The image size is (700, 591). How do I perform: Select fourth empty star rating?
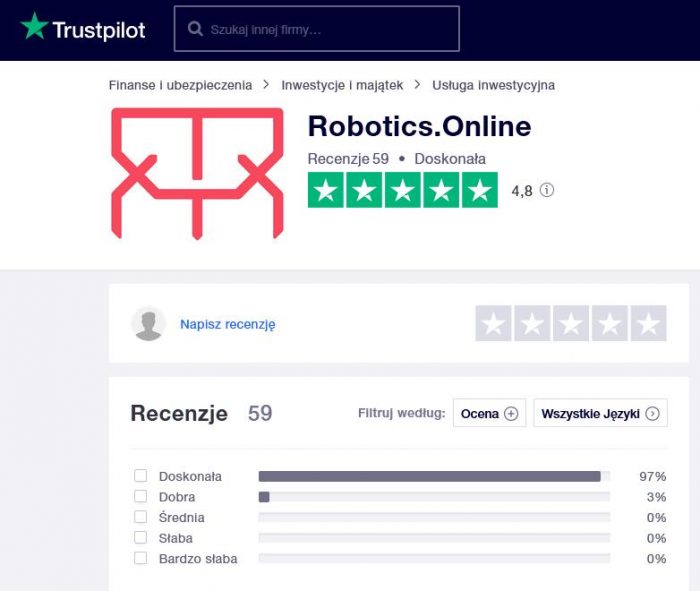click(610, 323)
